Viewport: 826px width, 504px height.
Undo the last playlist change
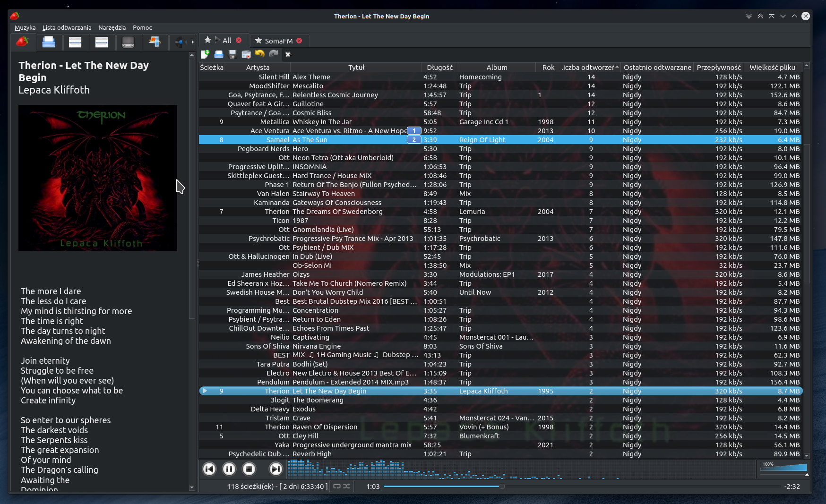tap(259, 54)
